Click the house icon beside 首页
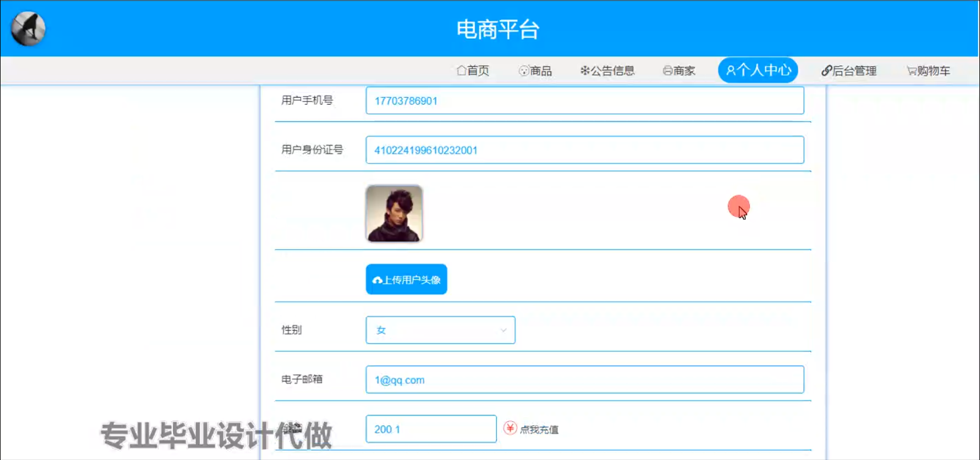This screenshot has height=460, width=980. 461,70
